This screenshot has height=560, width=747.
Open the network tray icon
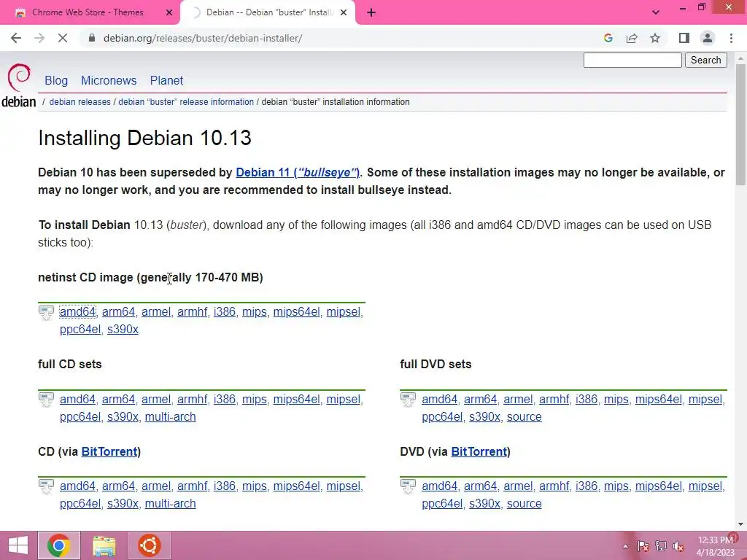pyautogui.click(x=660, y=546)
